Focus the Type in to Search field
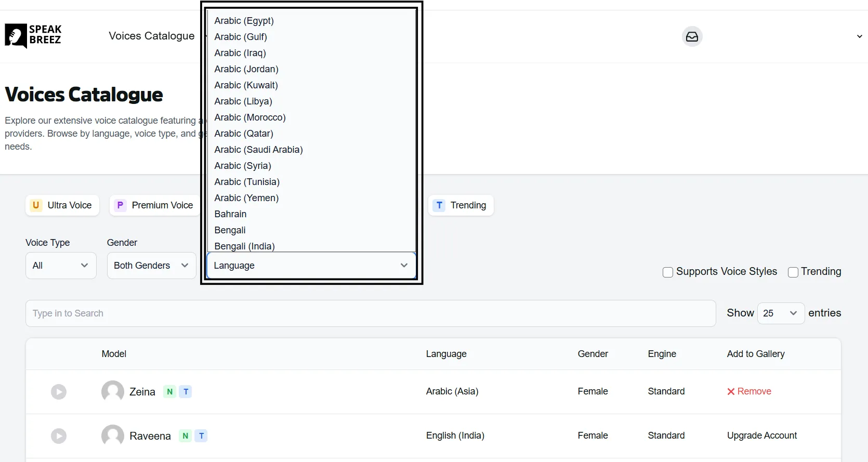Screen dimensions: 868x462 [x=371, y=313]
